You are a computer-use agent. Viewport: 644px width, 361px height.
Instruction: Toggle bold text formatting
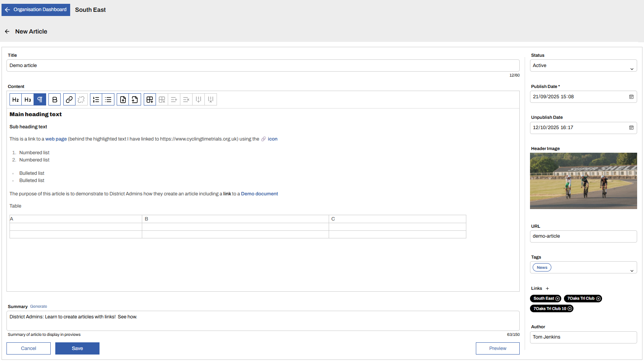click(55, 100)
